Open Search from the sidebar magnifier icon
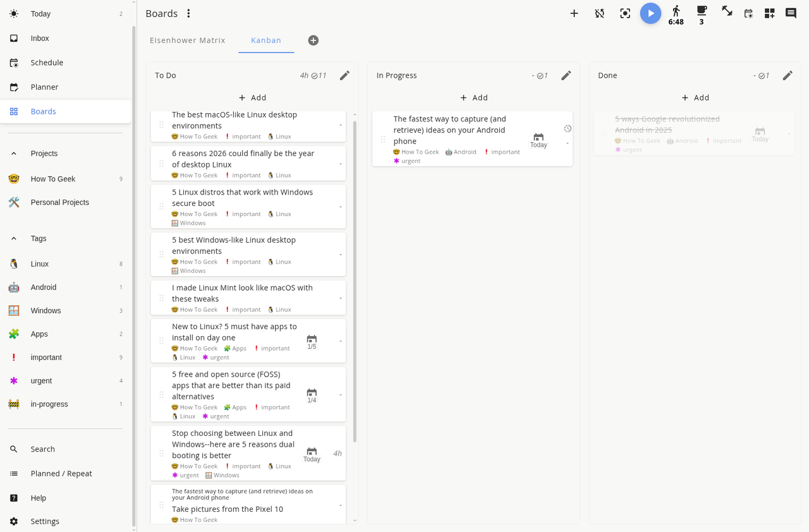This screenshot has width=809, height=532. pos(13,449)
